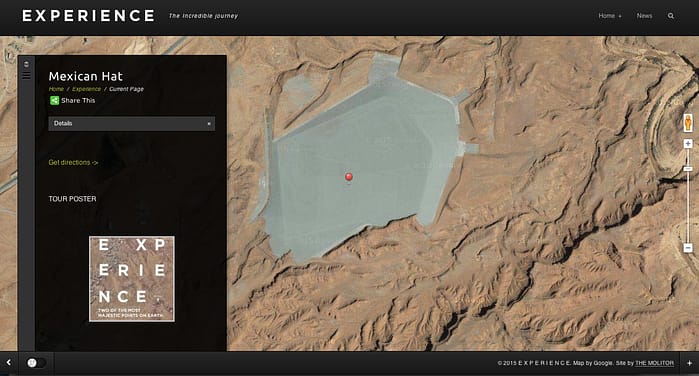Click the small round icon above the hamburger

pos(26,64)
